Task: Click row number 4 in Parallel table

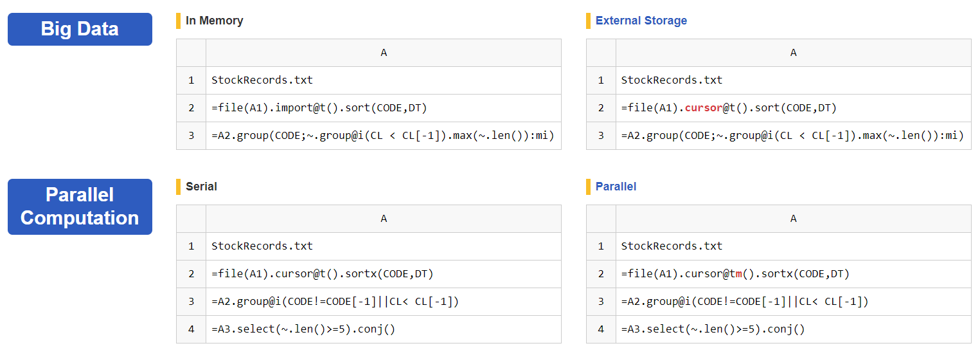Action: pyautogui.click(x=601, y=329)
